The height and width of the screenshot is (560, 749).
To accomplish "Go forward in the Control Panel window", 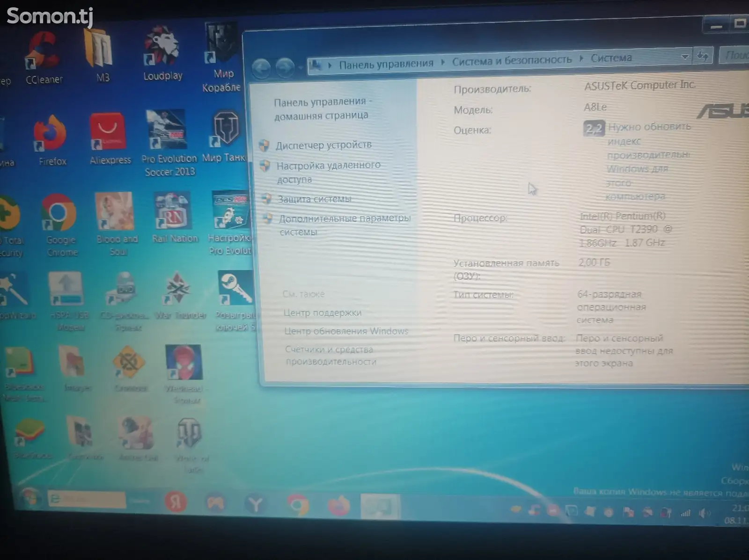I will point(285,68).
